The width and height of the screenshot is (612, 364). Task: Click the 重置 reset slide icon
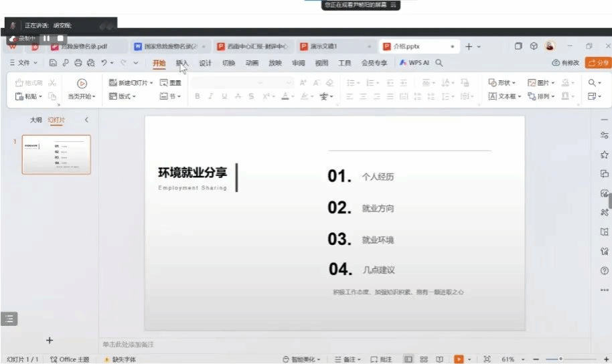click(x=170, y=83)
